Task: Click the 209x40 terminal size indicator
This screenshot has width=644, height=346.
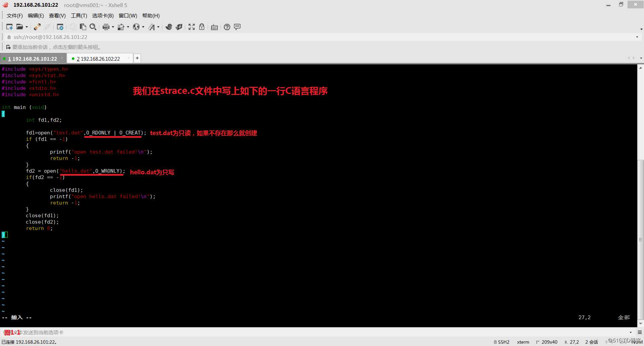Action: pos(547,342)
